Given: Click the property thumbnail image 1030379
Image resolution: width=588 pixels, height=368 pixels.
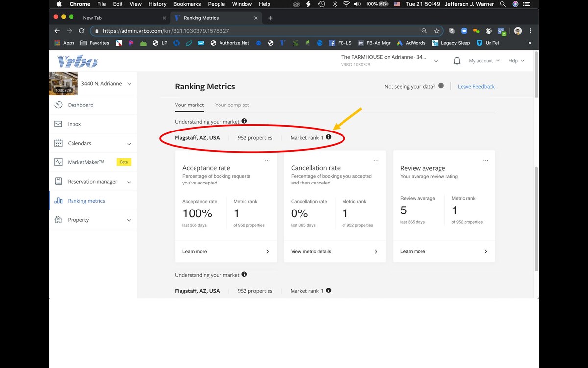Looking at the screenshot, I should (x=63, y=83).
